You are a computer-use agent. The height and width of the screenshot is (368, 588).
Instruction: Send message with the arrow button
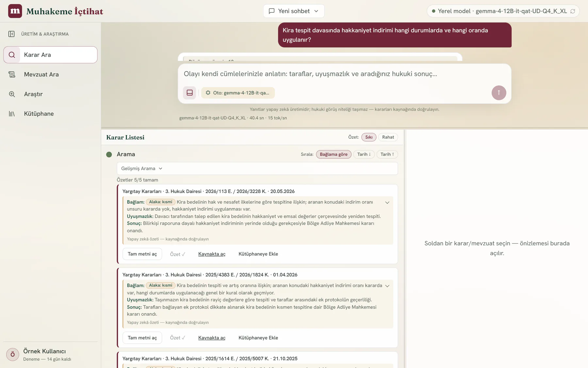[499, 93]
